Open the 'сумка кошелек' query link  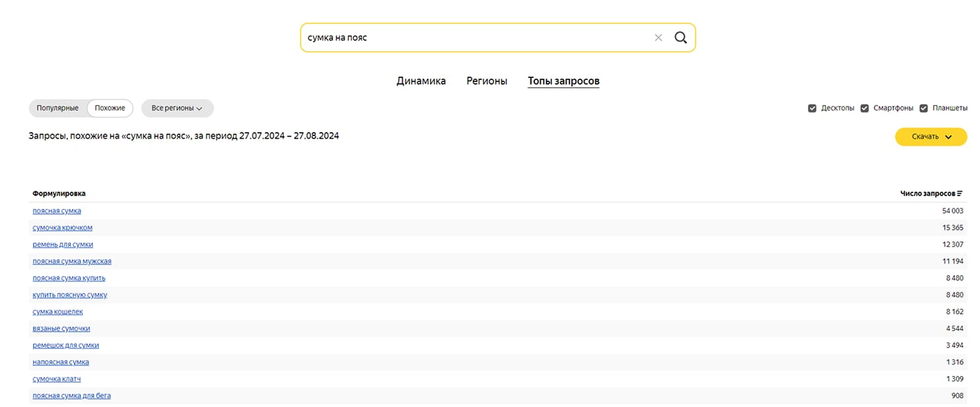click(57, 312)
